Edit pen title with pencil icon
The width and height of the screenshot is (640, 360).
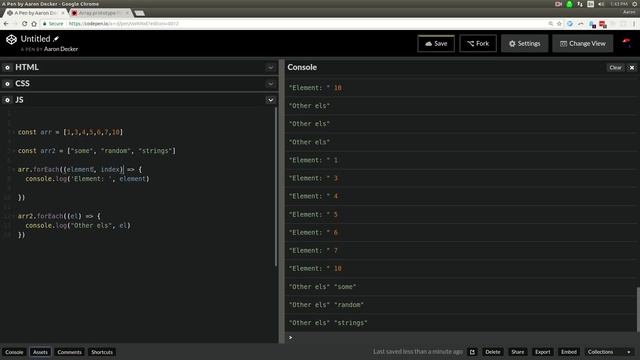pyautogui.click(x=56, y=39)
